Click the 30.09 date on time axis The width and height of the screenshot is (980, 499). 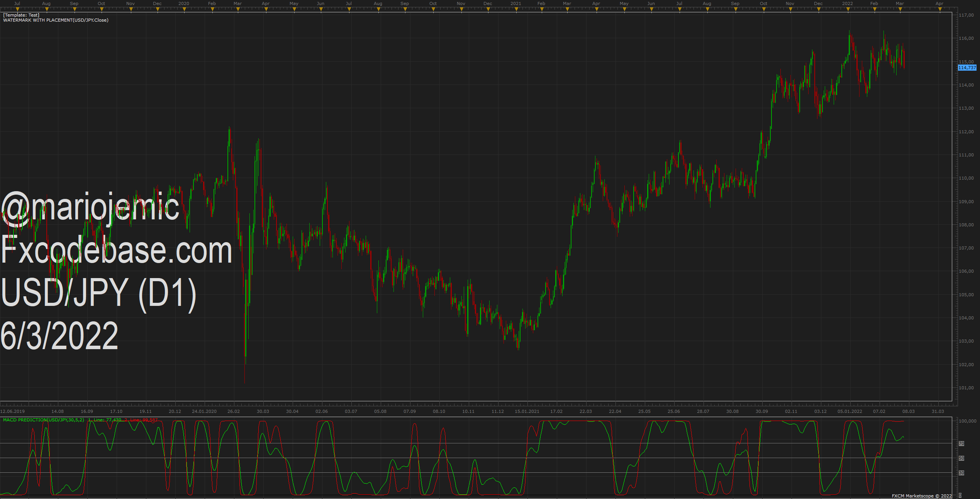click(762, 411)
